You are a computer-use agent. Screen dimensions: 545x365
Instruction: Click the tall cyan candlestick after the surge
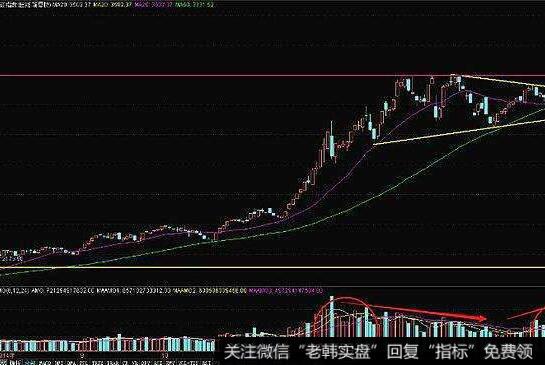click(x=332, y=141)
